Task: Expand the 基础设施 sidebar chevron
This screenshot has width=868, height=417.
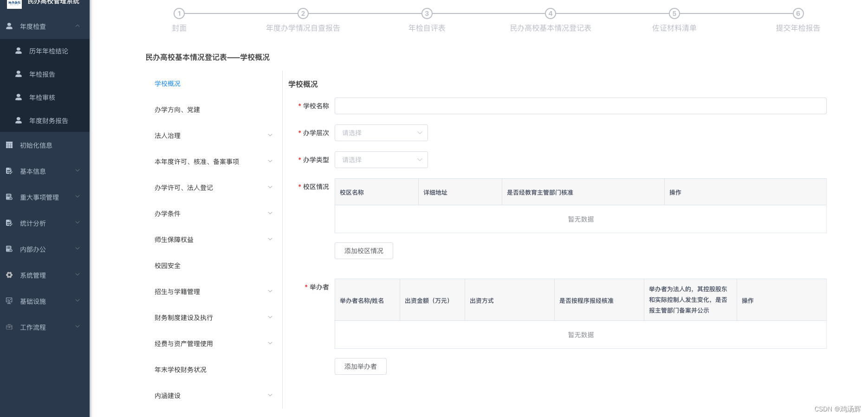Action: (78, 301)
